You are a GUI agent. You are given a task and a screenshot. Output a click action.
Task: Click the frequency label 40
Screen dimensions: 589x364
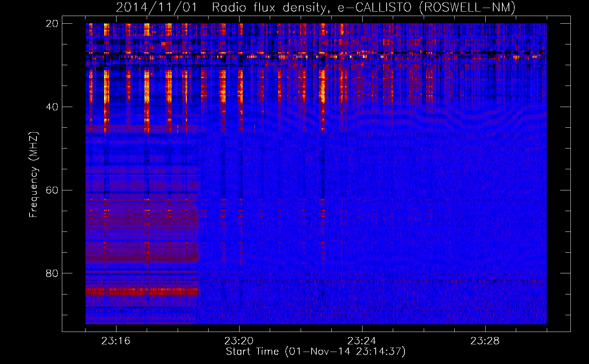(52, 107)
